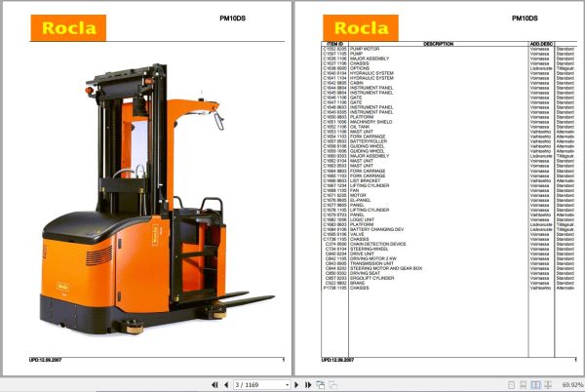585x392 pixels.
Task: Switch to continuous scrolling page view
Action: tap(524, 384)
